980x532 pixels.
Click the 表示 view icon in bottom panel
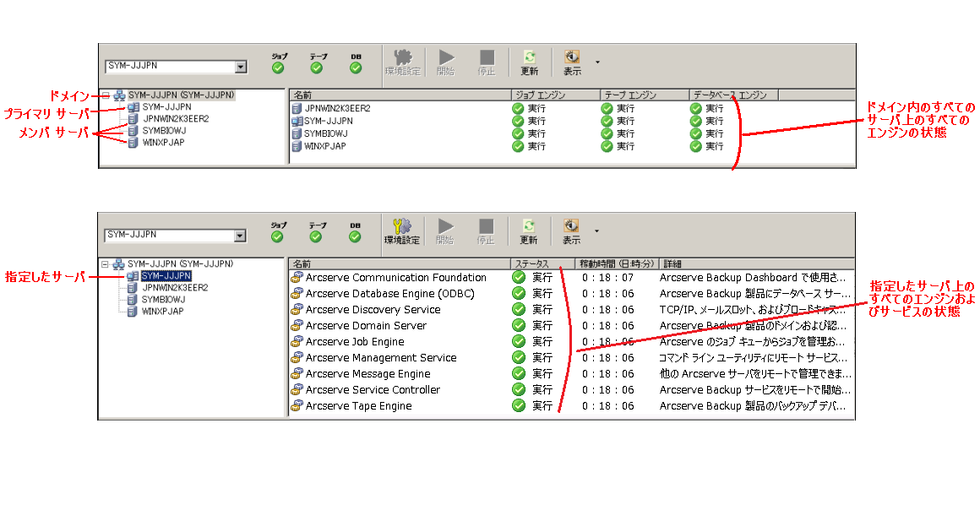coord(571,226)
